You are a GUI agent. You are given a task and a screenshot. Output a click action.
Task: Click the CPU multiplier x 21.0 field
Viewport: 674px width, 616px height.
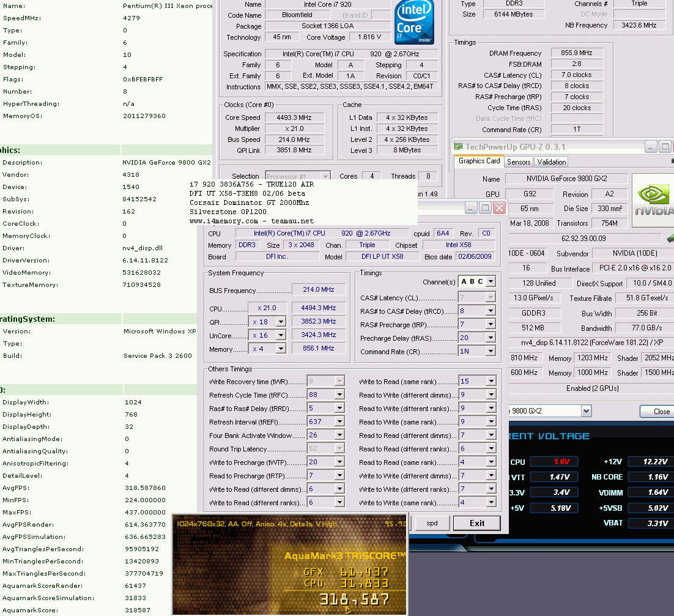coord(267,308)
